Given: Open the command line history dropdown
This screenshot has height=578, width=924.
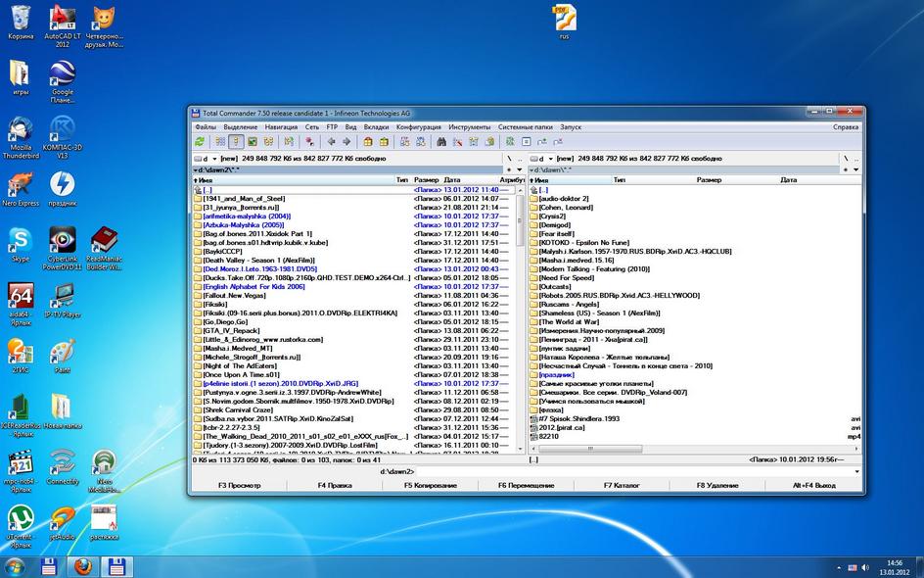Looking at the screenshot, I should (856, 472).
